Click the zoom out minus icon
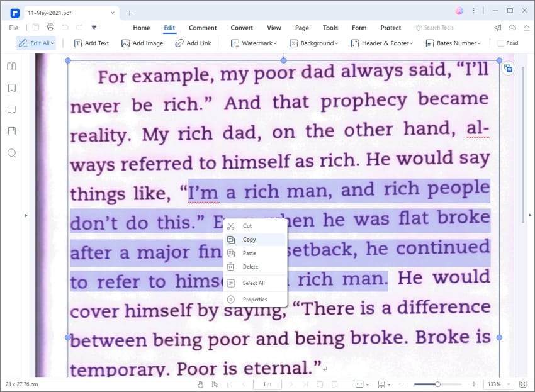Viewport: 535px width, 392px height. coord(402,384)
